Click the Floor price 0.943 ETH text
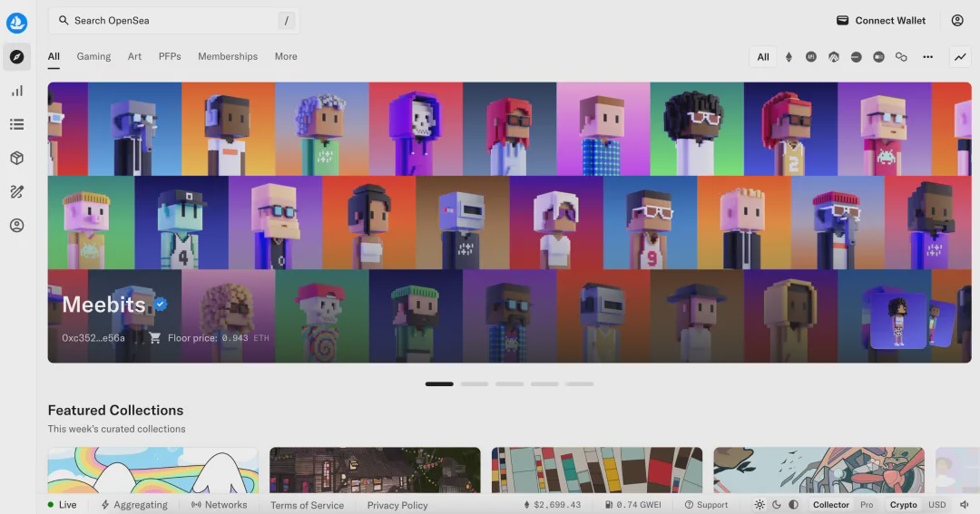Image resolution: width=980 pixels, height=514 pixels. pyautogui.click(x=218, y=338)
